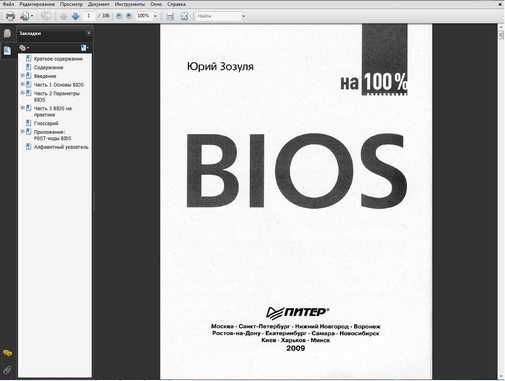Open the Файл menu
The width and height of the screenshot is (505, 381).
(8, 4)
